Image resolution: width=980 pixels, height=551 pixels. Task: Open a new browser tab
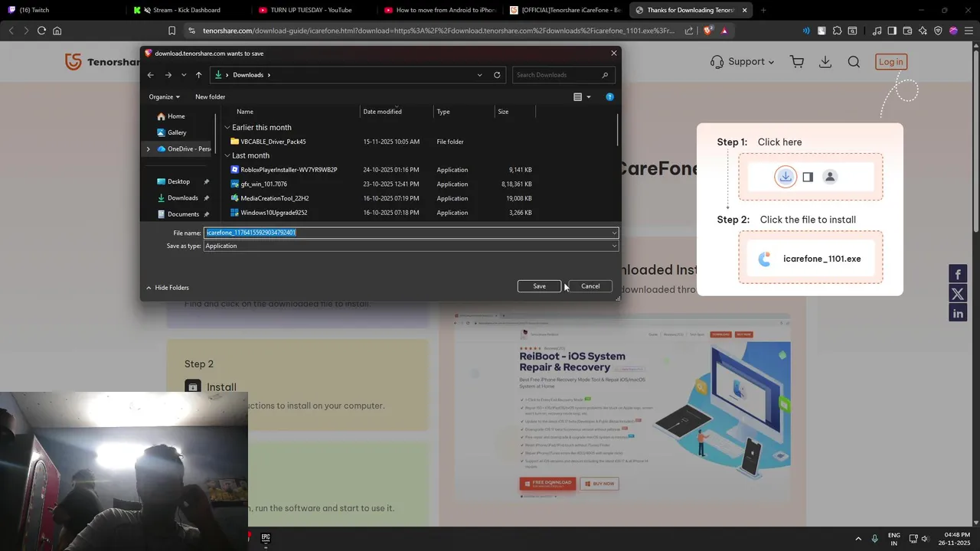(x=763, y=10)
